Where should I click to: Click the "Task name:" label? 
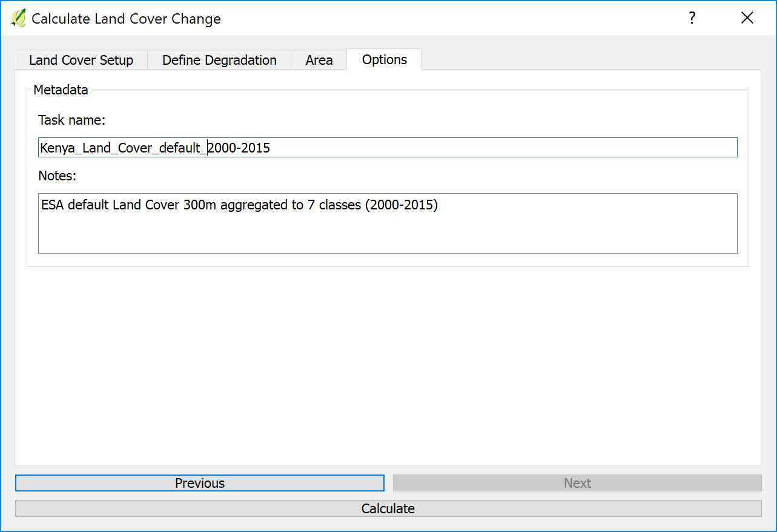pos(72,120)
